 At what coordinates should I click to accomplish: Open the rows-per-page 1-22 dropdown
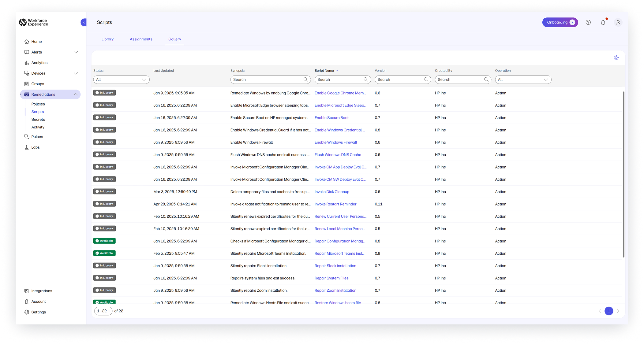(x=103, y=311)
